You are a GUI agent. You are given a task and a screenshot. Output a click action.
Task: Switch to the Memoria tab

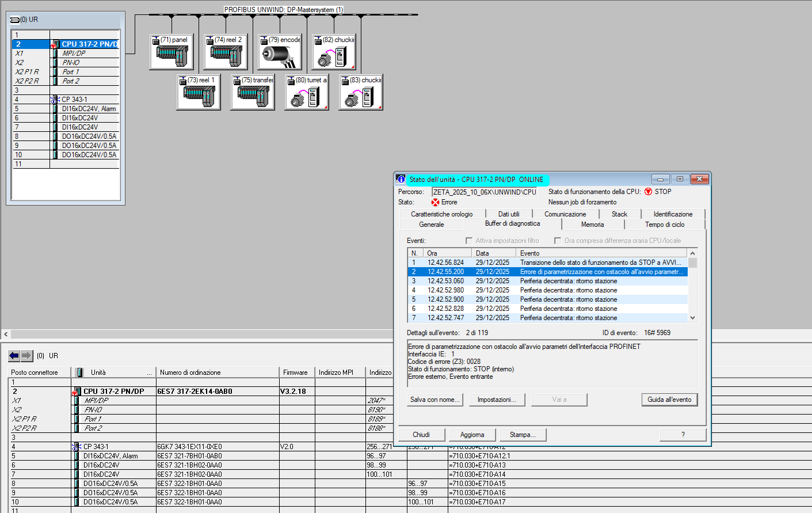tap(592, 225)
